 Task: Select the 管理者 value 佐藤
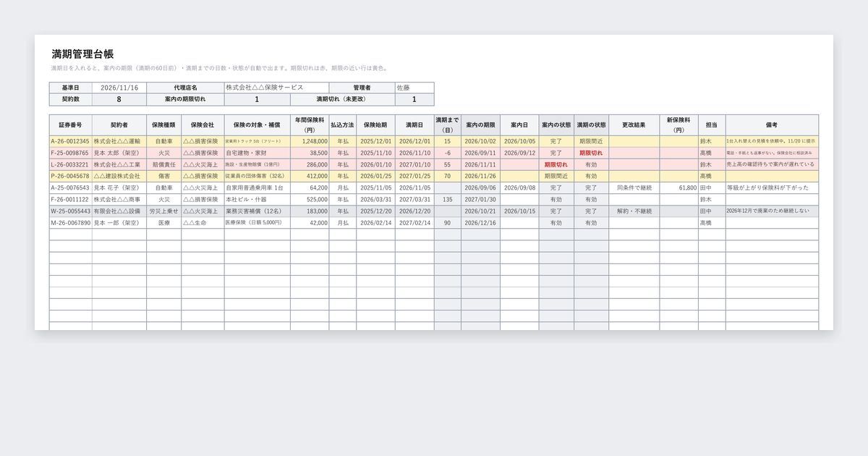click(x=414, y=88)
